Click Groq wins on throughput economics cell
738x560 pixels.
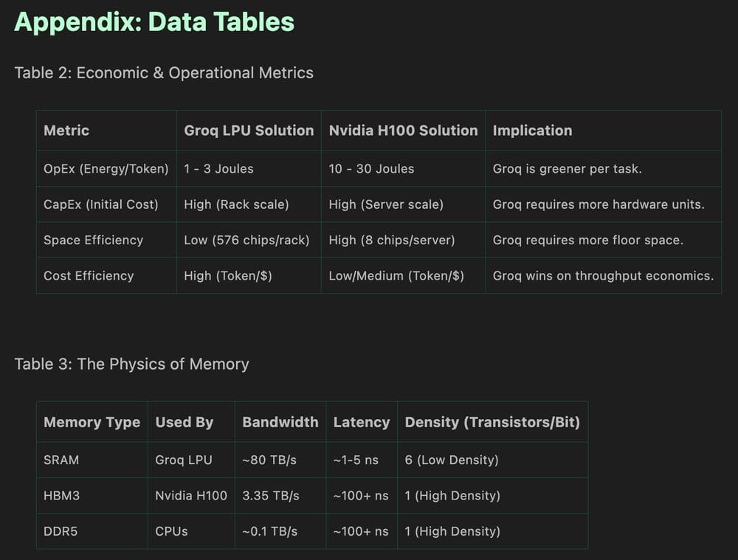point(604,276)
